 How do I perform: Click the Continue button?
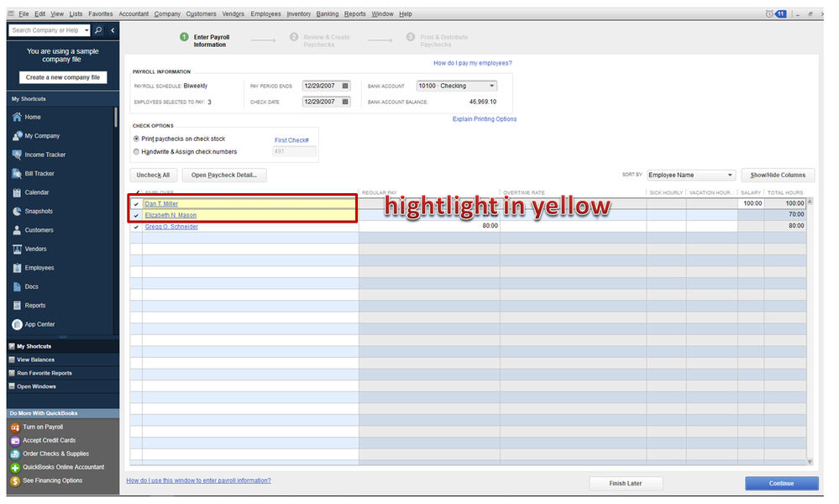(781, 483)
